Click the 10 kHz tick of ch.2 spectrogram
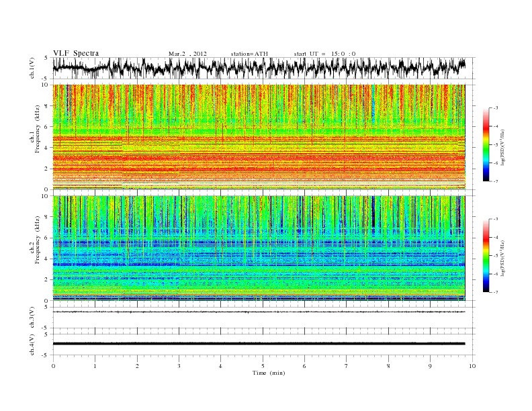Screen dimensions: 532x411 coord(45,196)
